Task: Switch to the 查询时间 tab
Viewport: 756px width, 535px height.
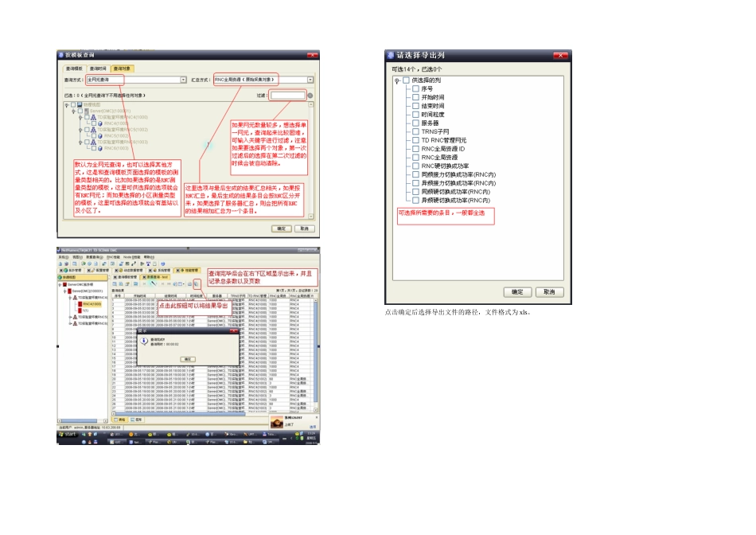Action: pos(98,68)
